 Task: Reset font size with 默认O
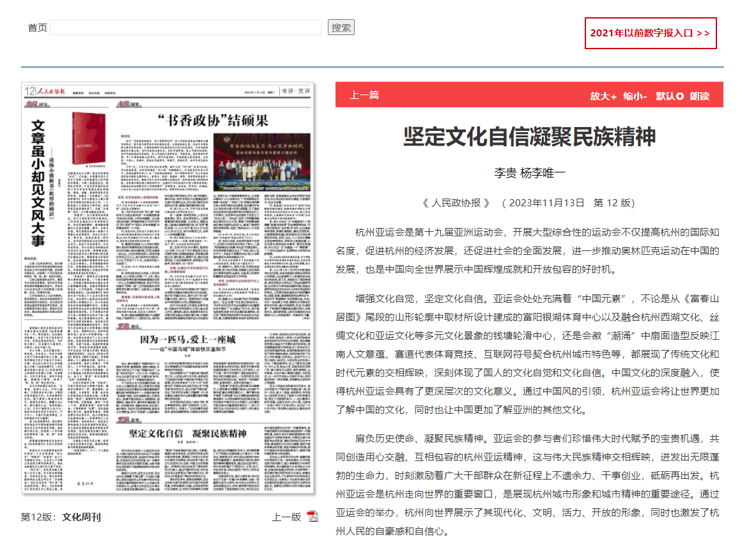tap(670, 96)
